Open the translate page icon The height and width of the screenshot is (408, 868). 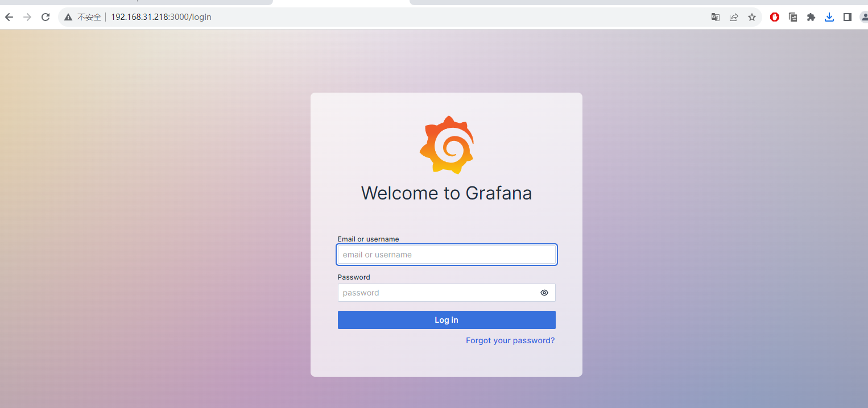716,17
